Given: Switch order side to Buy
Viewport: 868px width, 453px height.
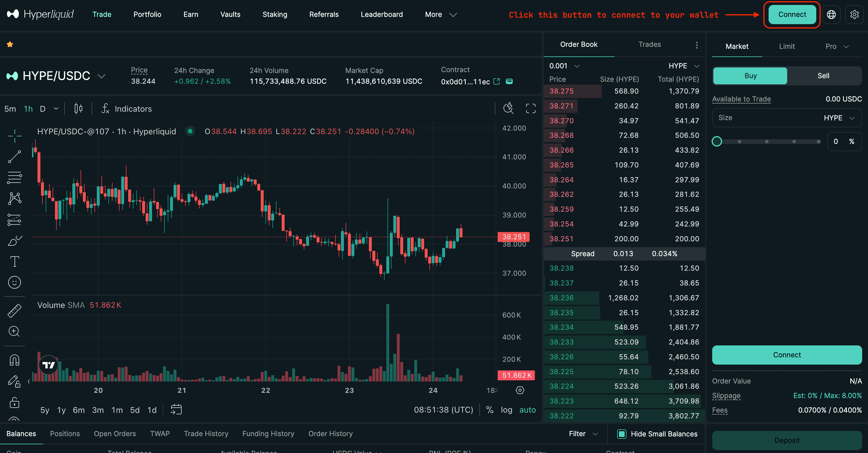Looking at the screenshot, I should coord(750,76).
